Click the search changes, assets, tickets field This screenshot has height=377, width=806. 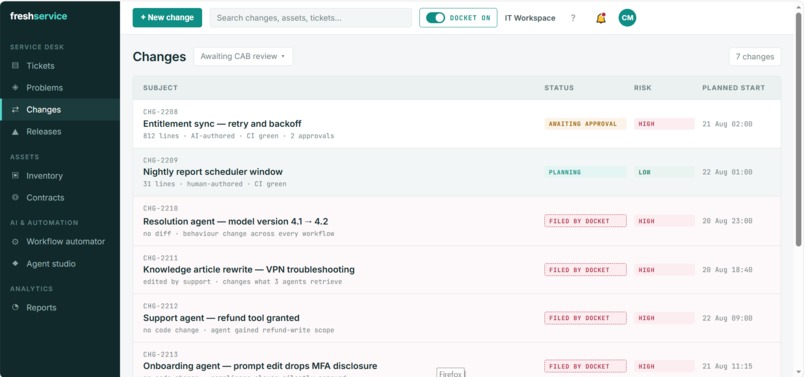pos(310,17)
